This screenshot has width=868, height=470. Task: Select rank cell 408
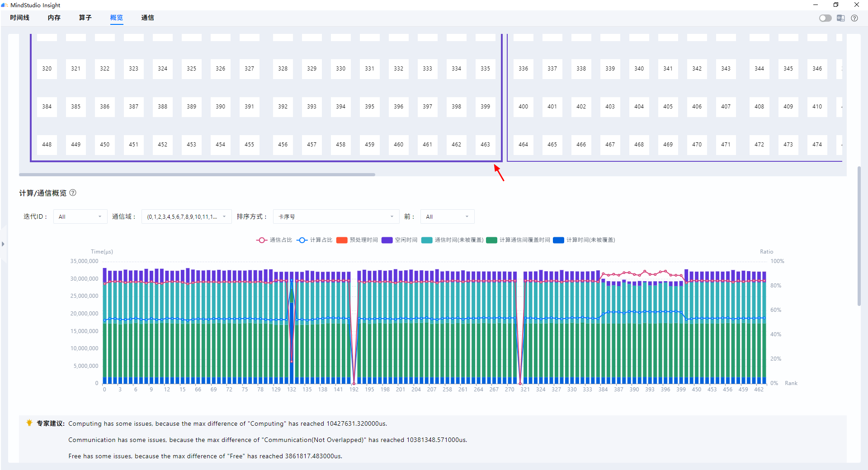coord(759,107)
